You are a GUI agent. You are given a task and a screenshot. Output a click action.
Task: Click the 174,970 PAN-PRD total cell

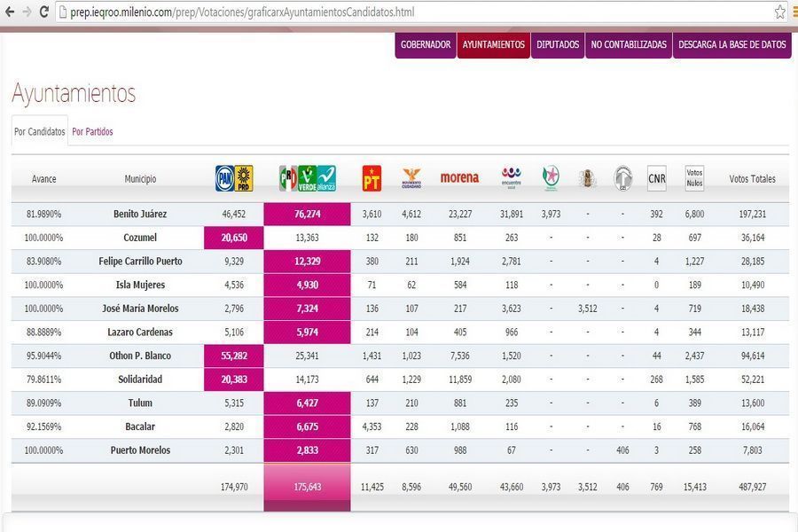(234, 487)
